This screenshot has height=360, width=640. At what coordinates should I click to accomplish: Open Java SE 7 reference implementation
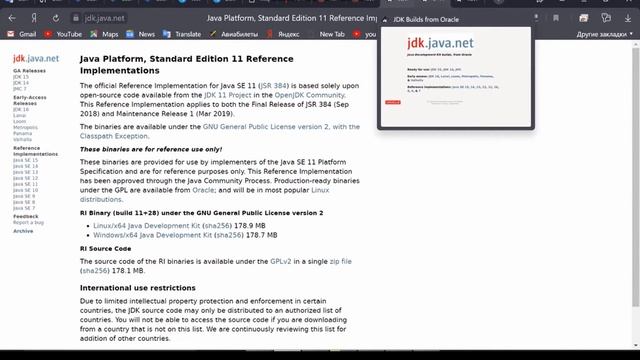pos(24,208)
